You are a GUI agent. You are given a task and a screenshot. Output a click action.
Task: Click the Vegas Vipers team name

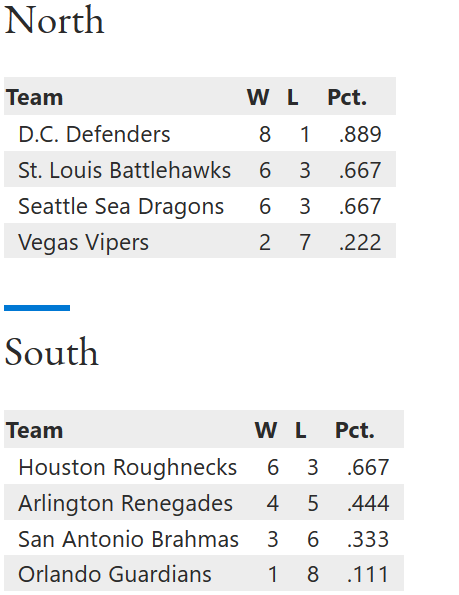point(83,242)
